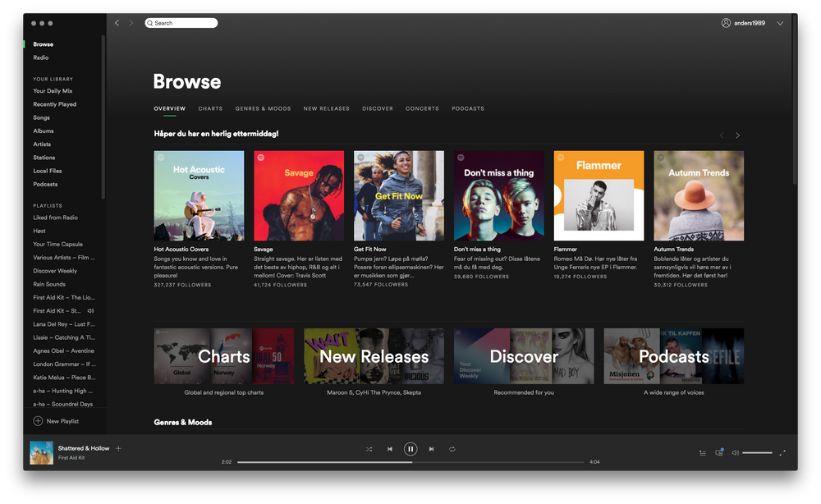Image resolution: width=821 pixels, height=504 pixels.
Task: Open Your Time Capsule playlist
Action: click(x=57, y=244)
